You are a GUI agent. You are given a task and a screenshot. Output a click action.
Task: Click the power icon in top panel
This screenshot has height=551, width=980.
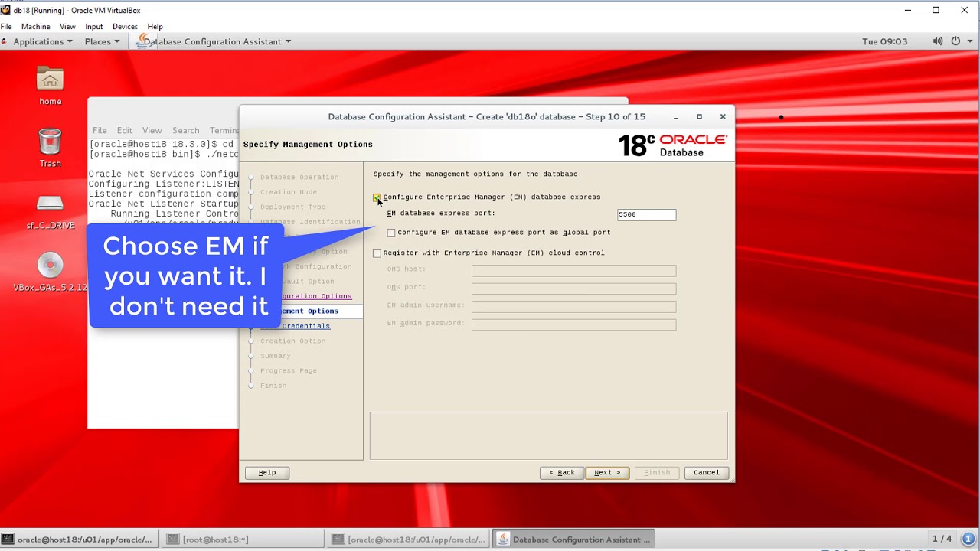pos(955,41)
